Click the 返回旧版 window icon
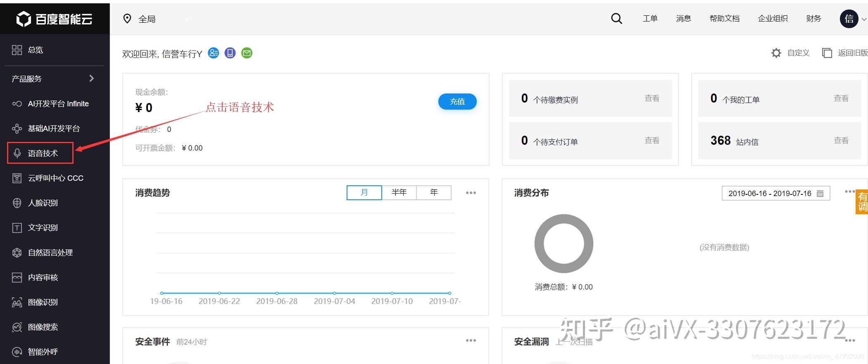This screenshot has height=364, width=868. [x=827, y=53]
